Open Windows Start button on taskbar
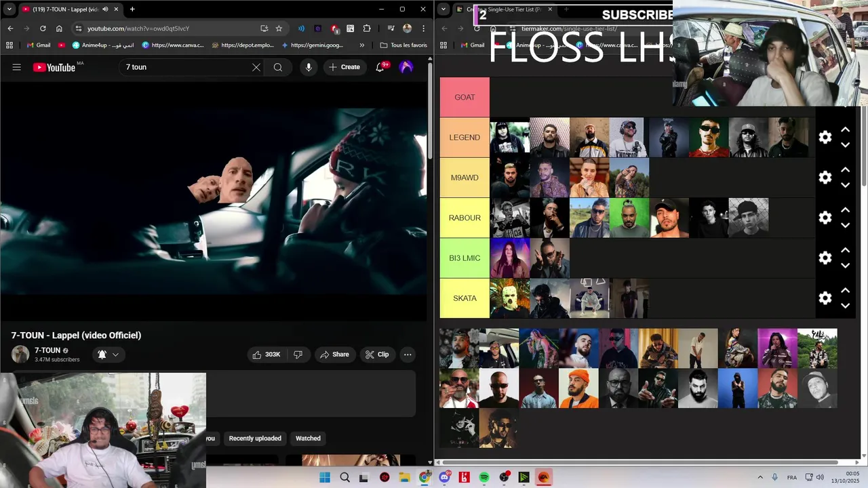This screenshot has height=488, width=868. coord(325,477)
